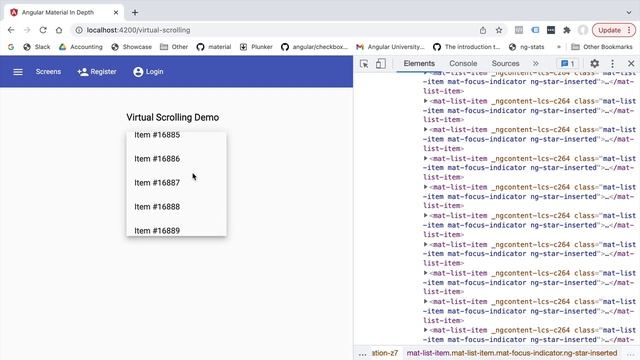Open the Showcase bookmark
640x360 pixels.
(131, 47)
